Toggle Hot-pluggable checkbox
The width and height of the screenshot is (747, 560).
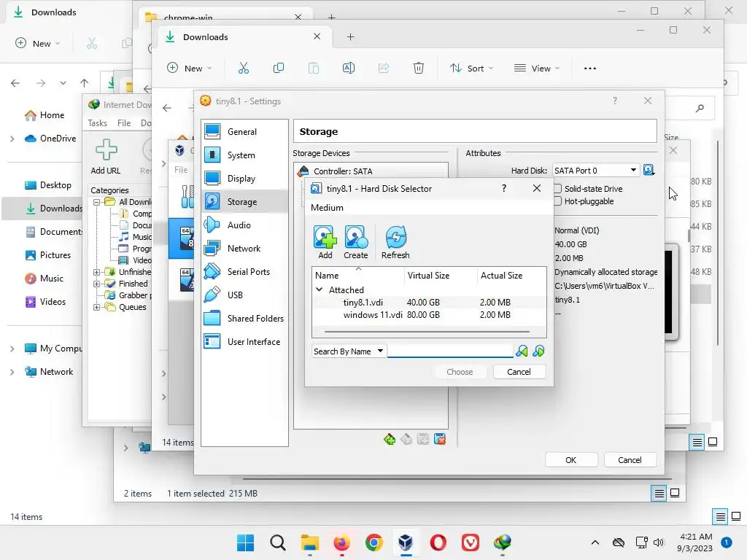point(557,201)
